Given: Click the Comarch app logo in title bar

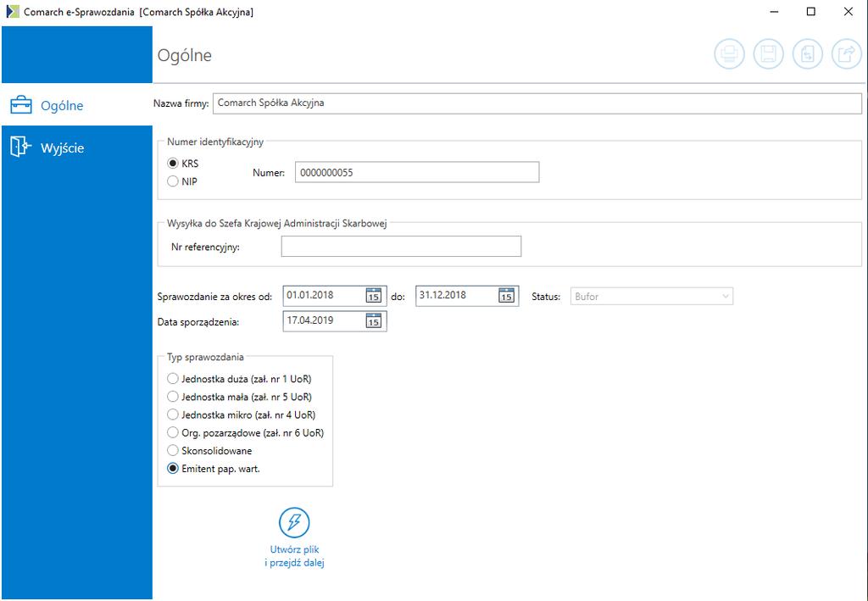Looking at the screenshot, I should (13, 11).
